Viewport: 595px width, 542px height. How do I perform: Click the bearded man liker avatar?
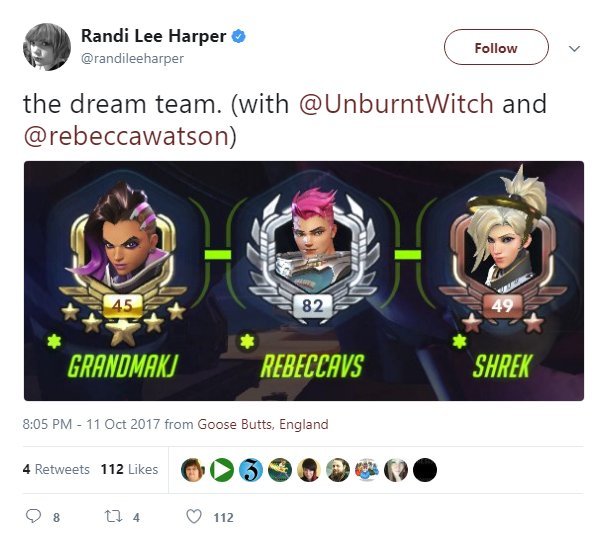(x=338, y=470)
